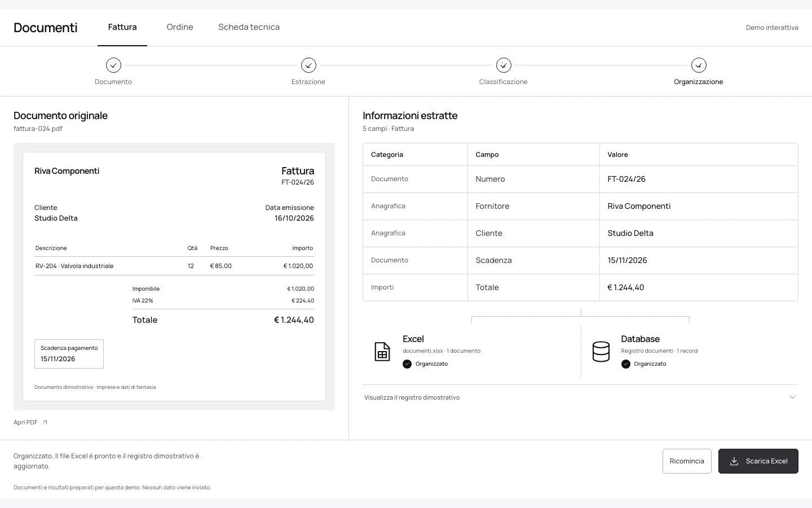The height and width of the screenshot is (508, 812).
Task: Click the Demo interattiva label
Action: tap(772, 28)
